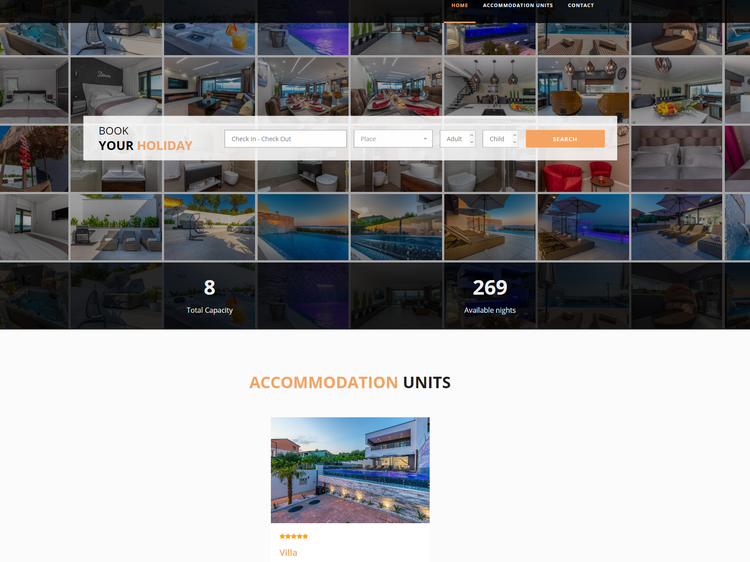
Task: Go to the Contact page
Action: point(581,5)
